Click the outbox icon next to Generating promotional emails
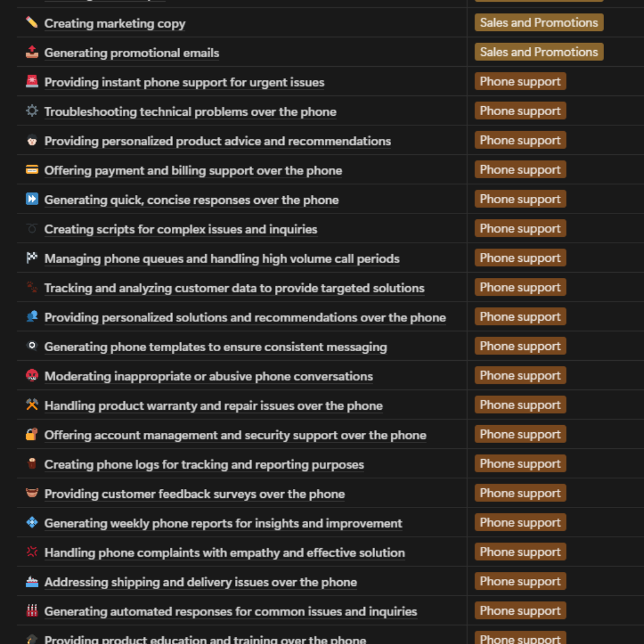This screenshot has width=644, height=644. pos(32,52)
